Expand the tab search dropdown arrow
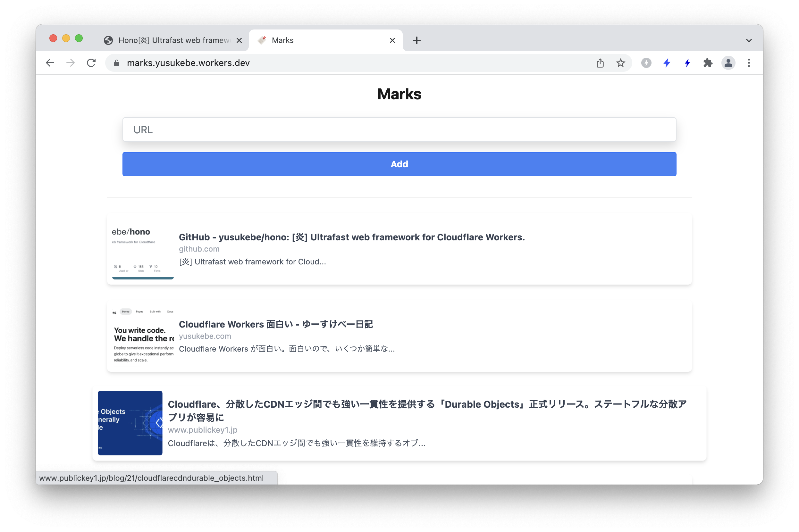 (749, 41)
